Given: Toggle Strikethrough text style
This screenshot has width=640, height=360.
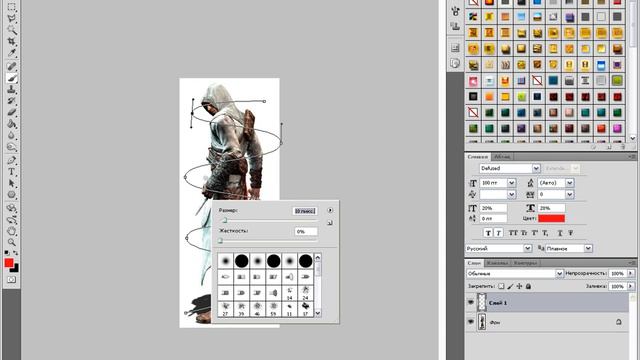Looking at the screenshot, I should point(571,233).
